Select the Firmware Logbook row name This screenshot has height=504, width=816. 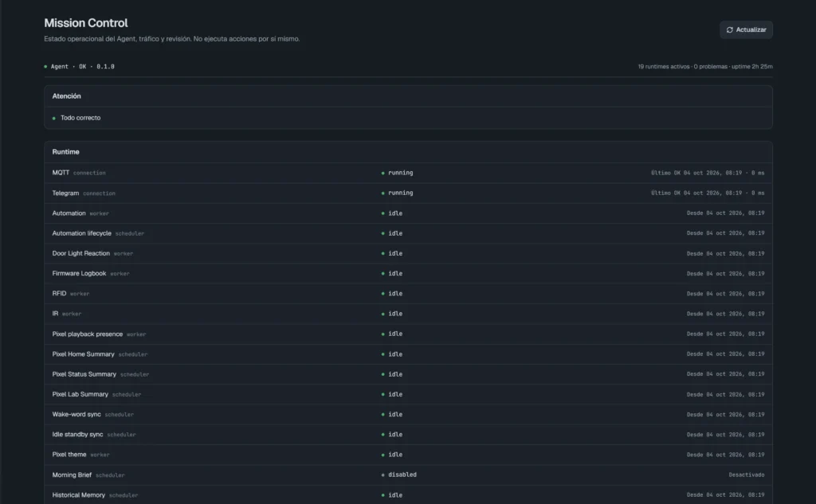[79, 274]
